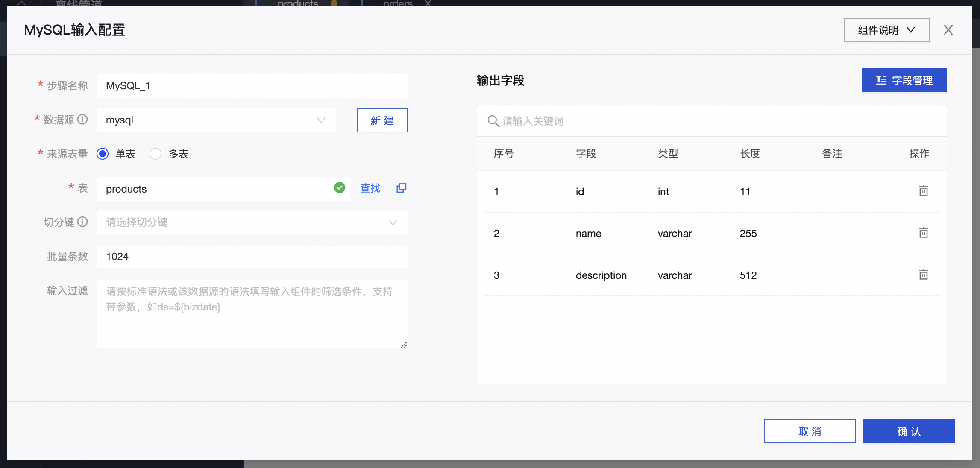Click the int type cell
Image resolution: width=980 pixels, height=468 pixels.
coord(663,192)
